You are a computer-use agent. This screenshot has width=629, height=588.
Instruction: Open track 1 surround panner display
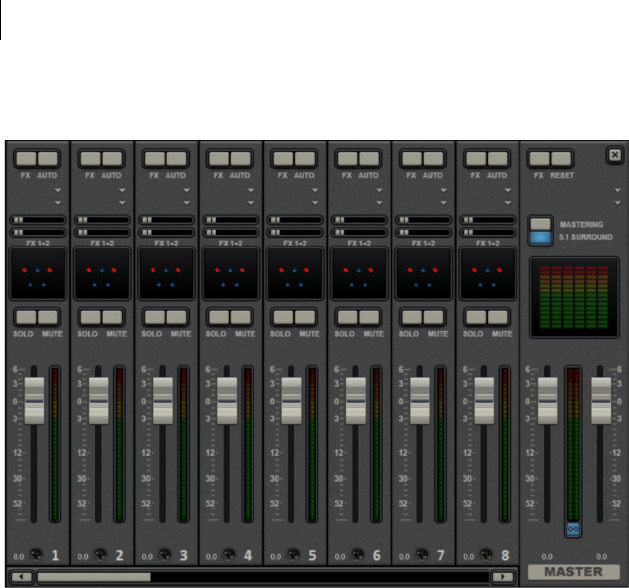(x=38, y=274)
